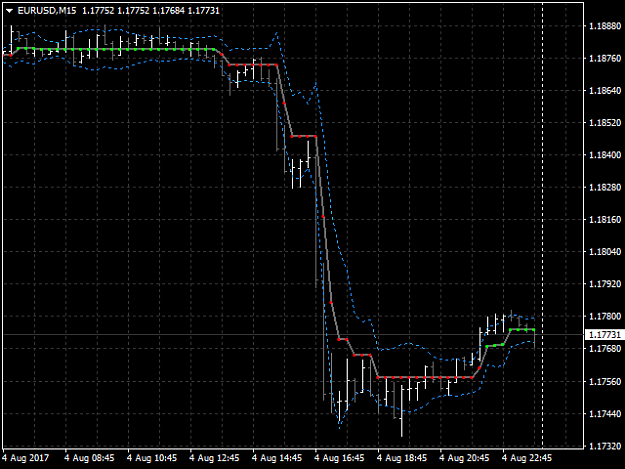Click time axis label 4 Aug 2017

coord(26,458)
